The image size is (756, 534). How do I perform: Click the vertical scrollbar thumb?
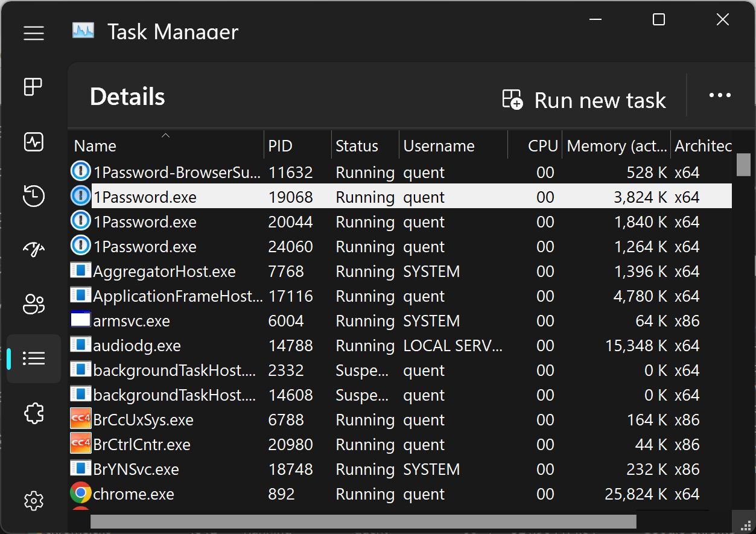[743, 165]
